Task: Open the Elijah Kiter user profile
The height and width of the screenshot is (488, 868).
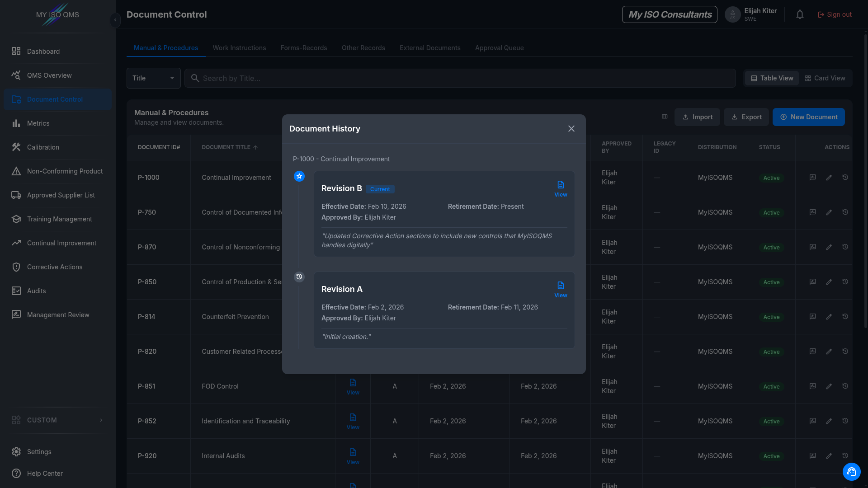Action: [751, 14]
